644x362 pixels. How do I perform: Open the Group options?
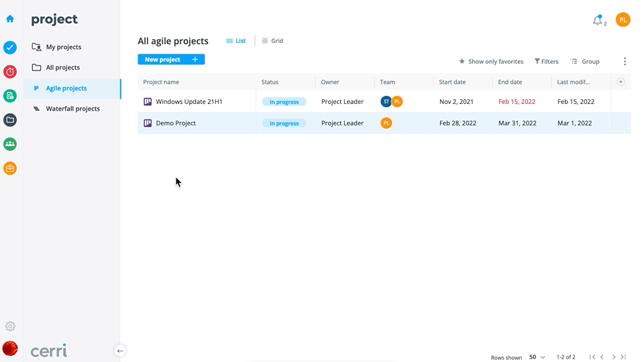(x=585, y=62)
